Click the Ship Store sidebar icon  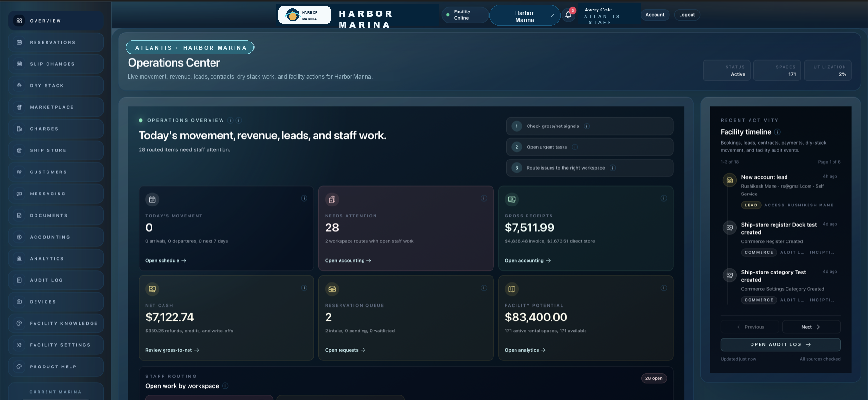pos(19,150)
